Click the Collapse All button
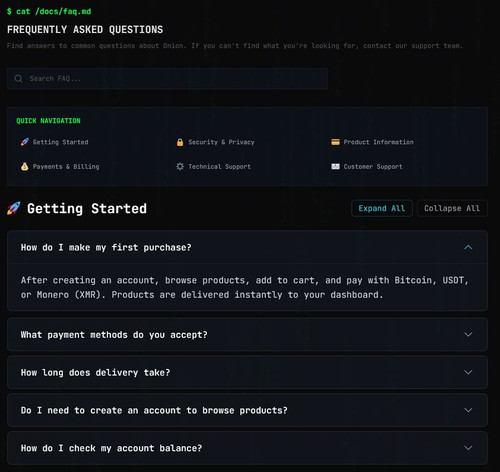 click(452, 208)
